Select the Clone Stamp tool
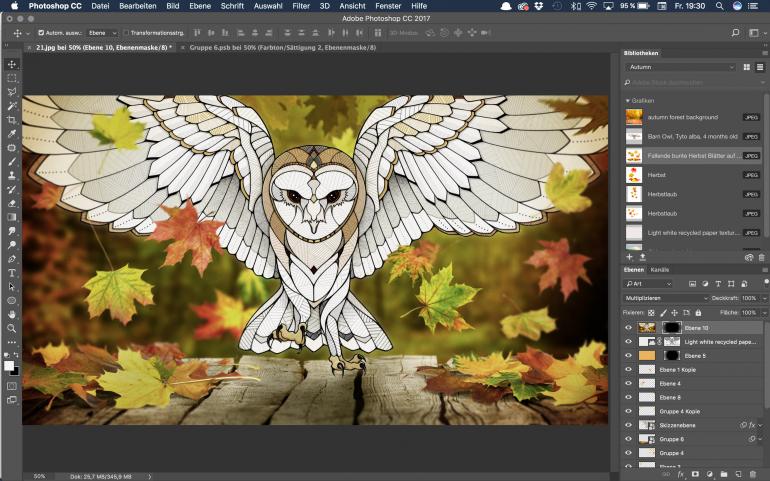 tap(12, 175)
